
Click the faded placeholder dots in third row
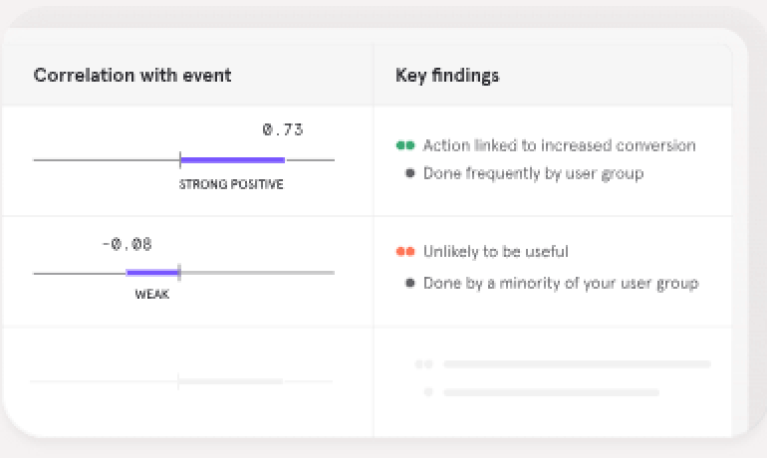(424, 365)
